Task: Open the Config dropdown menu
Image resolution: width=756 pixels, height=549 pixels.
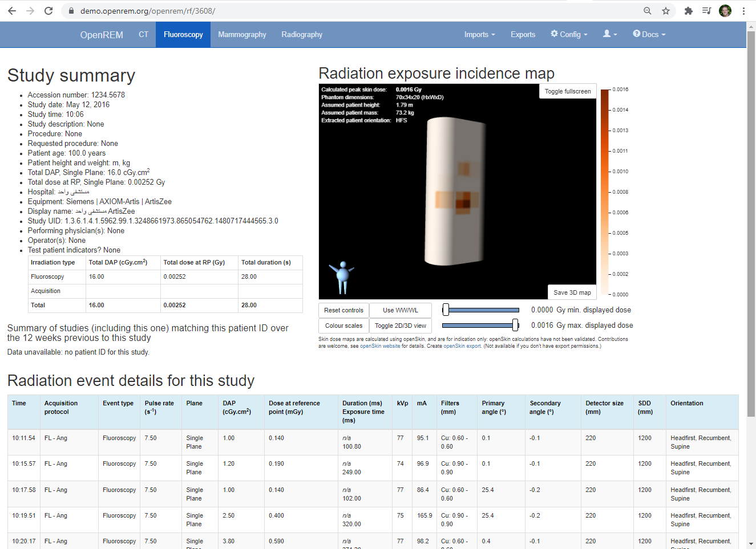Action: click(x=569, y=35)
